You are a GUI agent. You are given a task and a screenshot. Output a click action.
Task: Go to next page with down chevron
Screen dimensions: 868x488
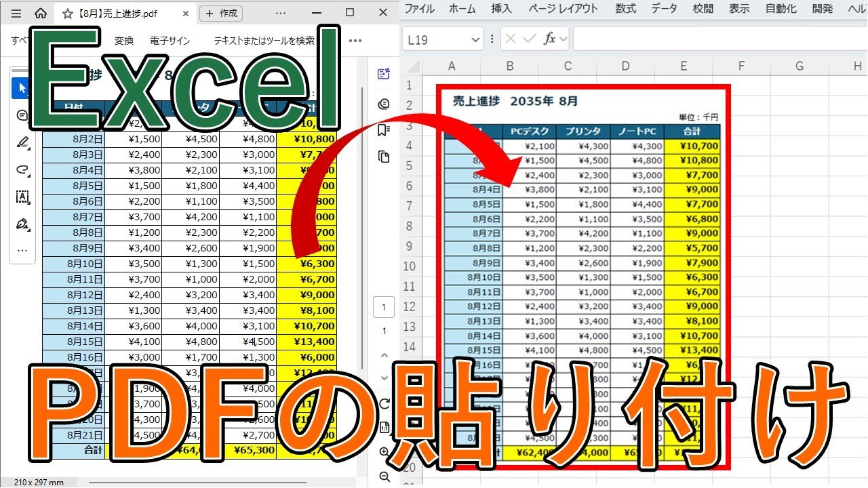tap(384, 378)
